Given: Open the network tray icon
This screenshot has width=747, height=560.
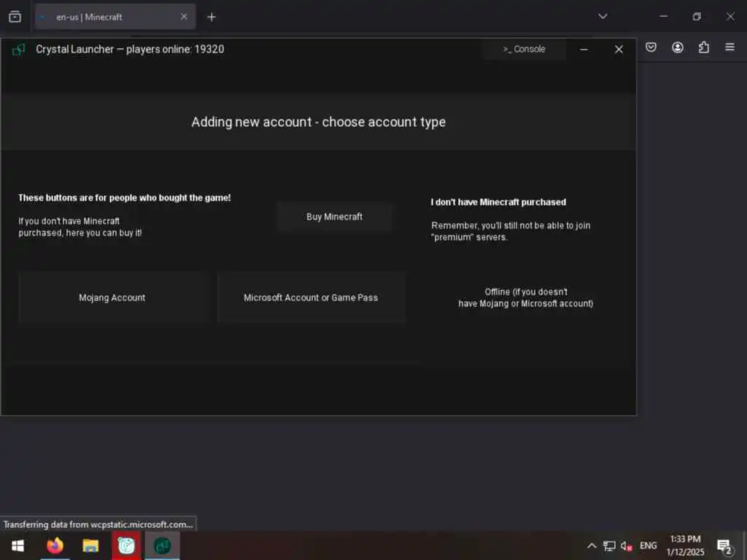Looking at the screenshot, I should (609, 545).
